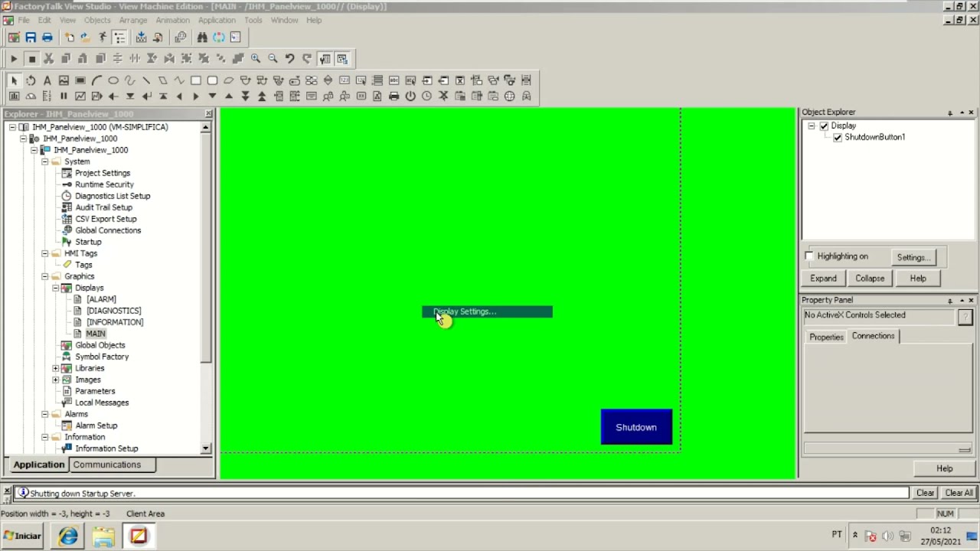
Task: Click Help button below Property Panel
Action: [944, 469]
